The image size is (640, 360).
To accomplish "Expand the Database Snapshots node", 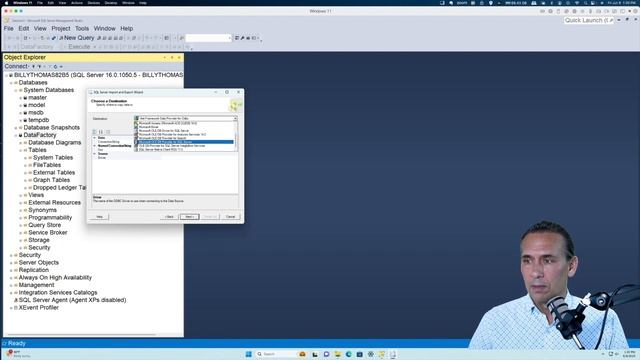I will tap(16, 128).
